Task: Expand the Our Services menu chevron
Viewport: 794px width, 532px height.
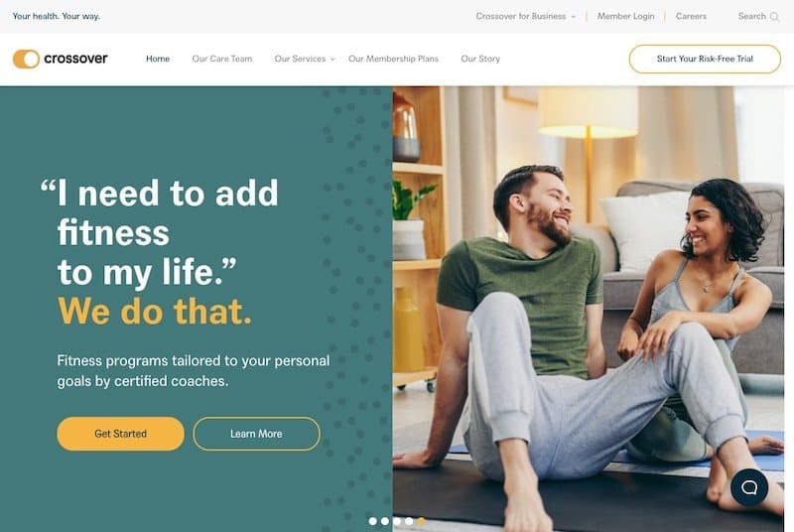Action: pyautogui.click(x=332, y=60)
